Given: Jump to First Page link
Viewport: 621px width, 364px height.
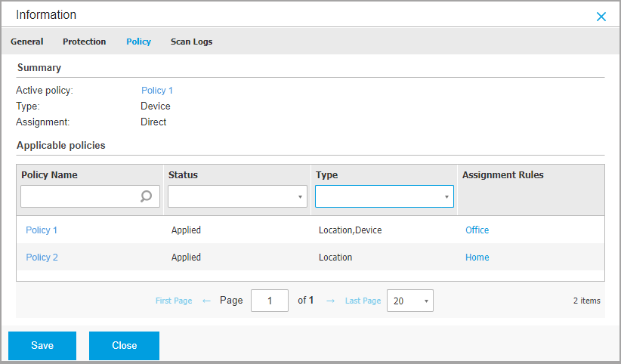Looking at the screenshot, I should click(x=174, y=301).
